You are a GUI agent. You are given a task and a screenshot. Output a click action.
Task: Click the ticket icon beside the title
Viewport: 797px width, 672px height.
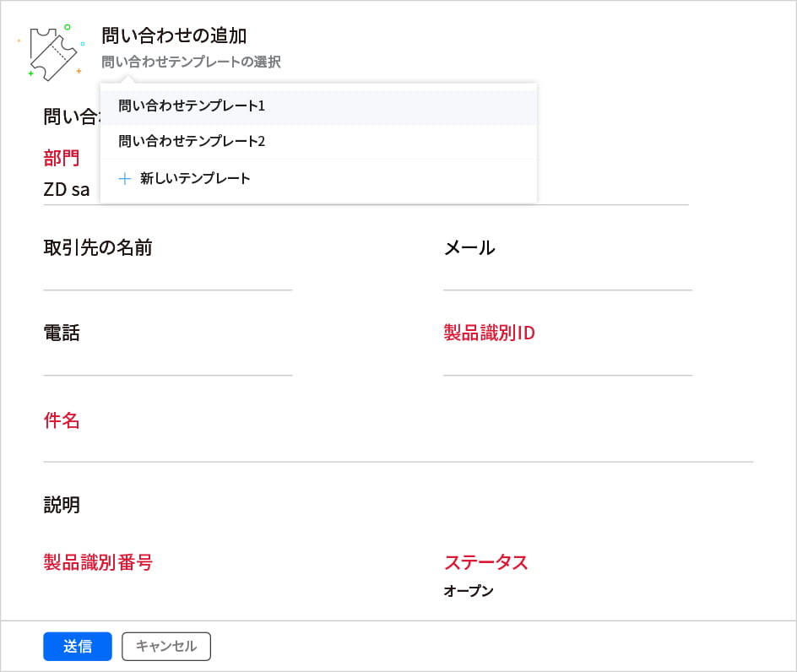pyautogui.click(x=52, y=54)
